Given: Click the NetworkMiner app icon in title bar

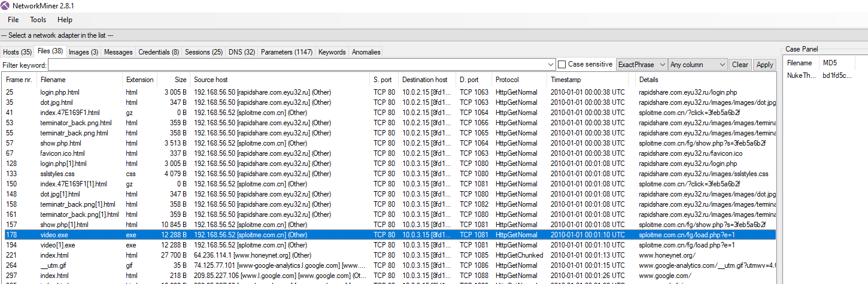Looking at the screenshot, I should point(5,5).
